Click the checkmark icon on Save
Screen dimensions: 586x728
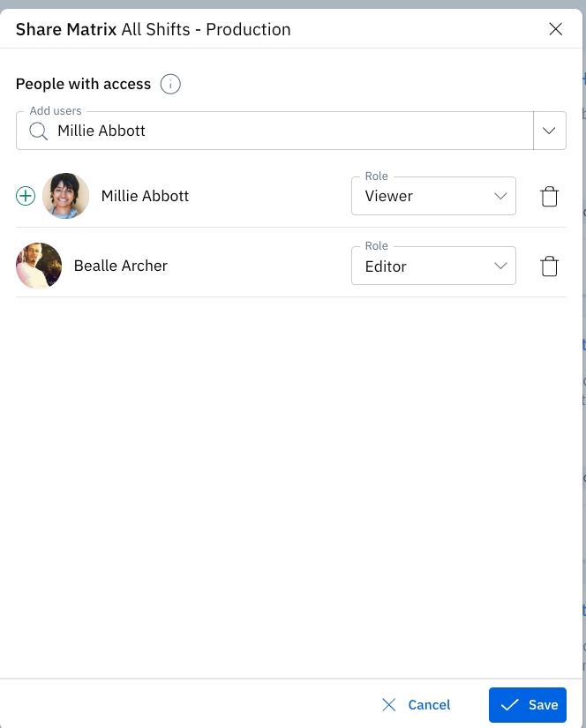[509, 705]
